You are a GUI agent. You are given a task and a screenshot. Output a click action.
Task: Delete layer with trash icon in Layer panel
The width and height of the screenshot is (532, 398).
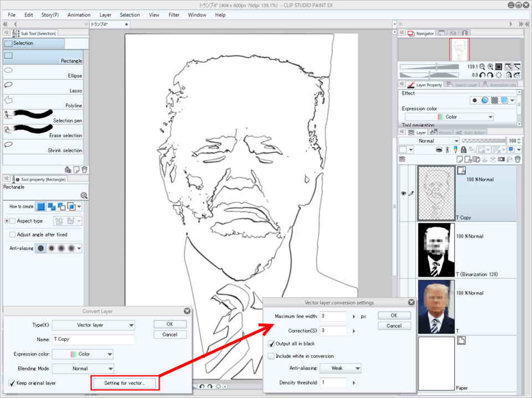click(518, 159)
